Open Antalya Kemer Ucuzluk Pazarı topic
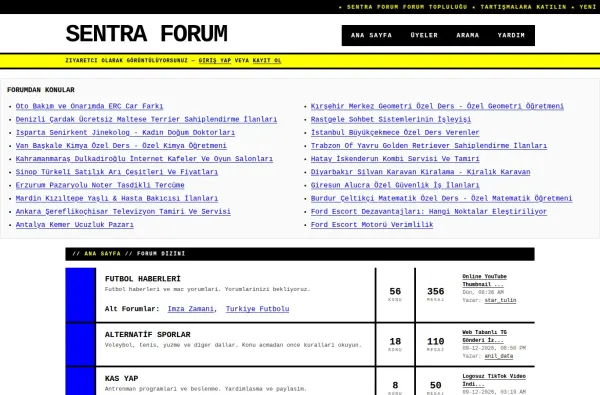 [75, 225]
